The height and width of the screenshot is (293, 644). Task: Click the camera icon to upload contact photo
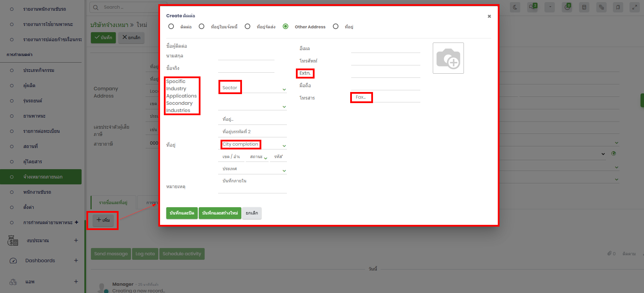pos(448,58)
